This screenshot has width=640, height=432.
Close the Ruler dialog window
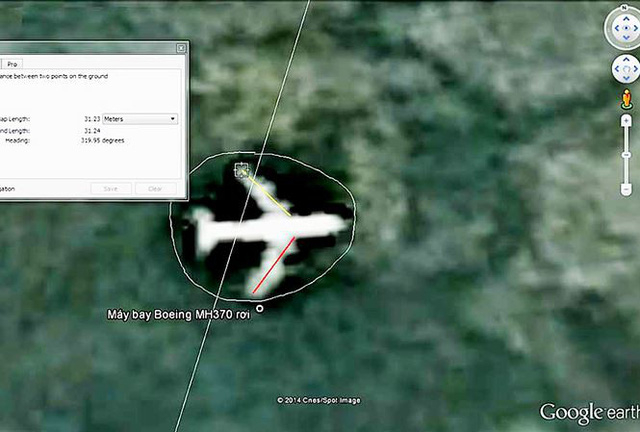point(181,47)
